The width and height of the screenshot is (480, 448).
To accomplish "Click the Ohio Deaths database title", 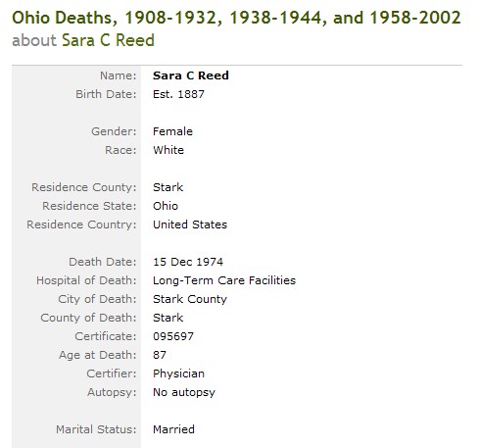I will (x=236, y=18).
